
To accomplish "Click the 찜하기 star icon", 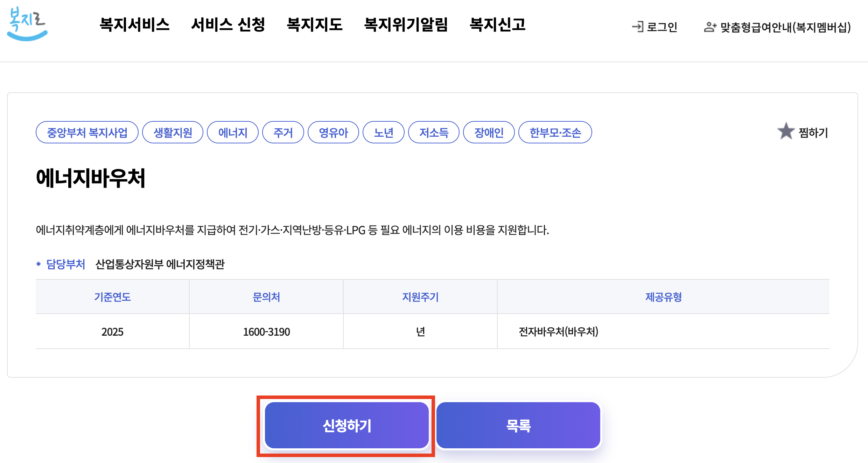I will click(x=786, y=131).
